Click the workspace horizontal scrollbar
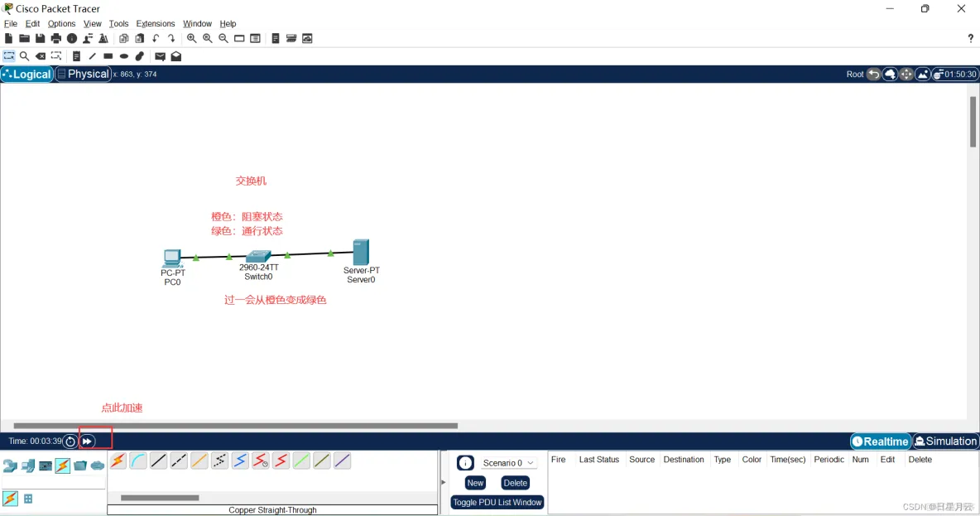 point(236,426)
